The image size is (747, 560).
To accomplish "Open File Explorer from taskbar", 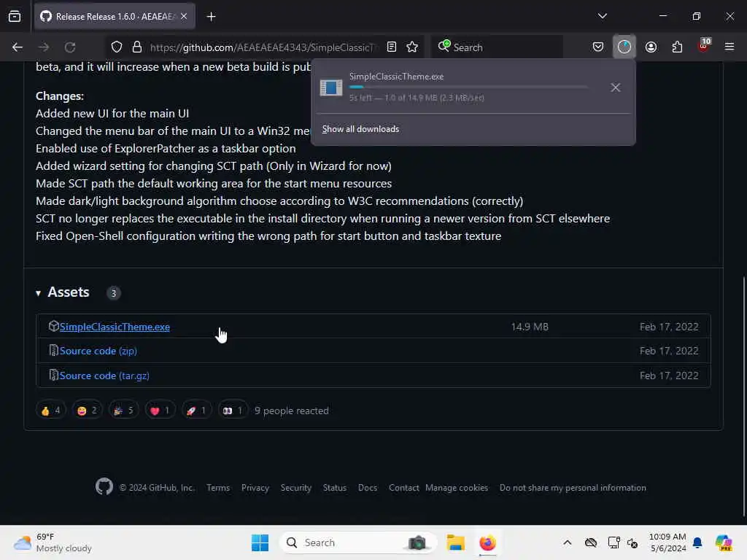I will point(455,542).
